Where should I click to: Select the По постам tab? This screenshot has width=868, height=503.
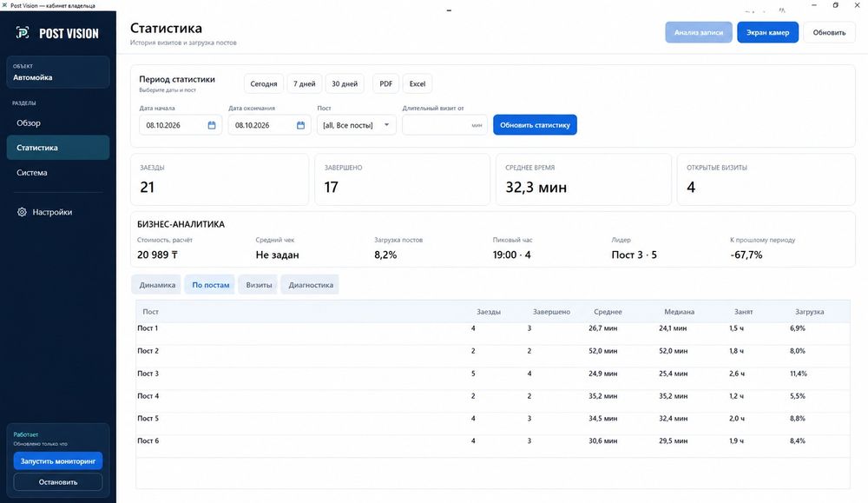210,285
